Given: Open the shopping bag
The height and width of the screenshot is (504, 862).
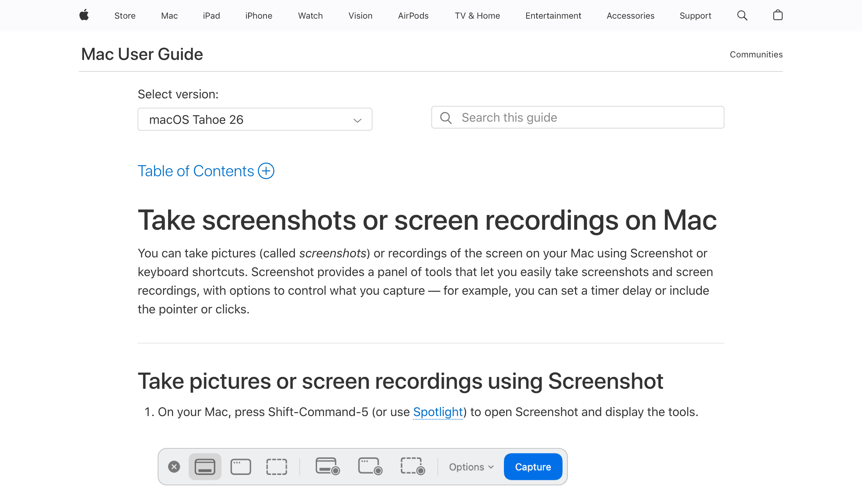Looking at the screenshot, I should coord(778,15).
